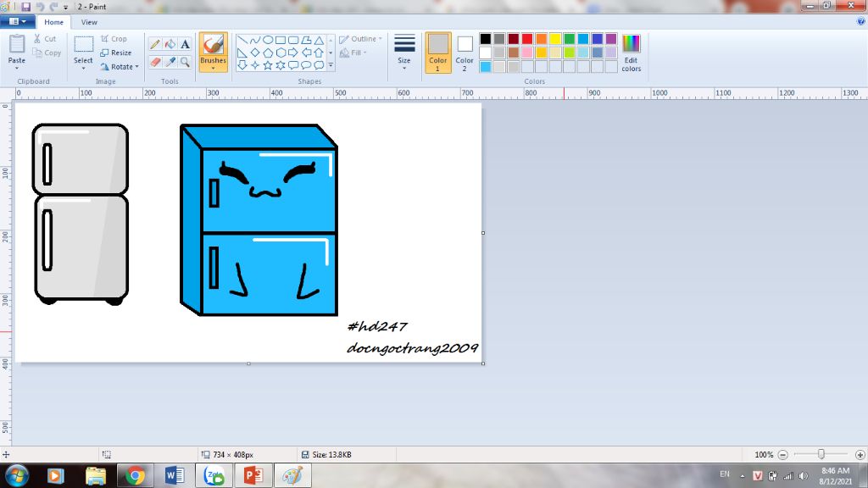
Task: Switch to the View tab
Action: click(x=88, y=22)
